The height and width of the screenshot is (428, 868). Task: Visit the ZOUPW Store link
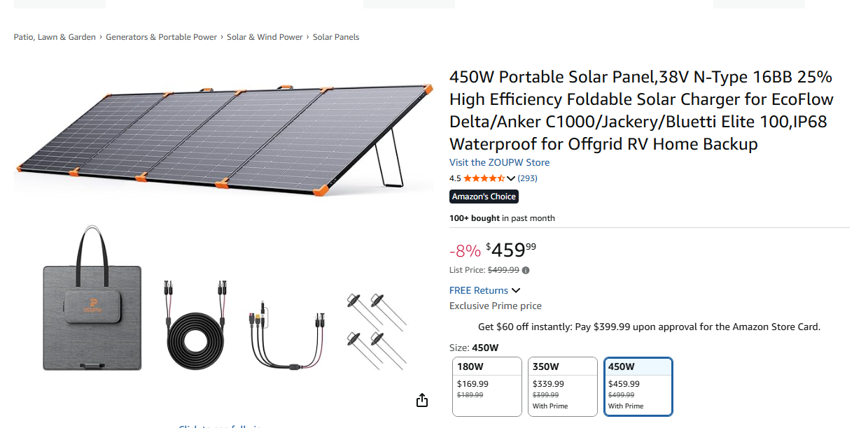[x=499, y=162]
